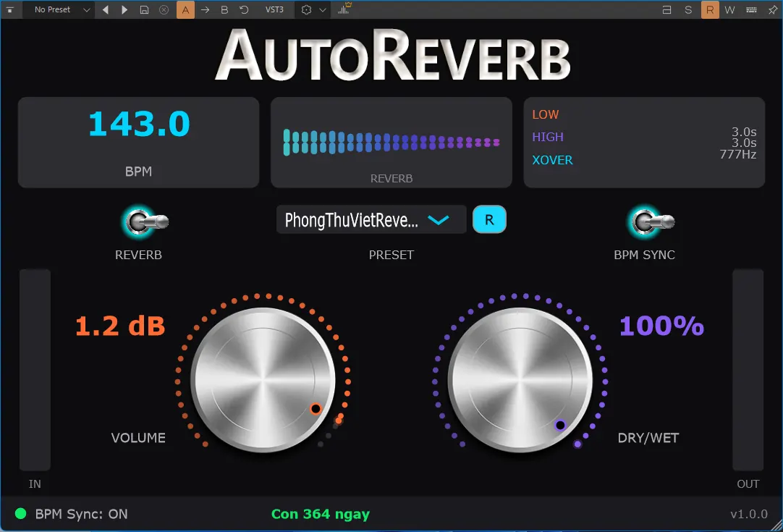Click the 'Con 364 ngay' license text

pyautogui.click(x=321, y=514)
